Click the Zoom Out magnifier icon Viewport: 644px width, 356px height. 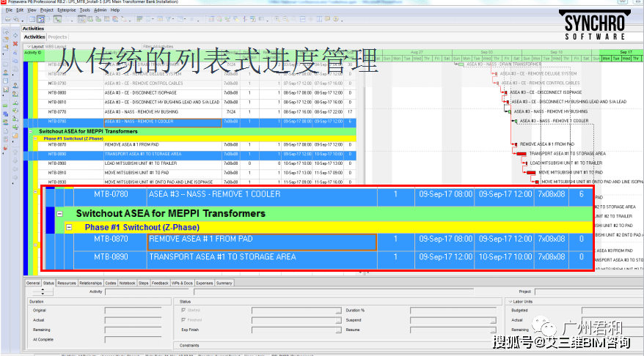point(285,19)
